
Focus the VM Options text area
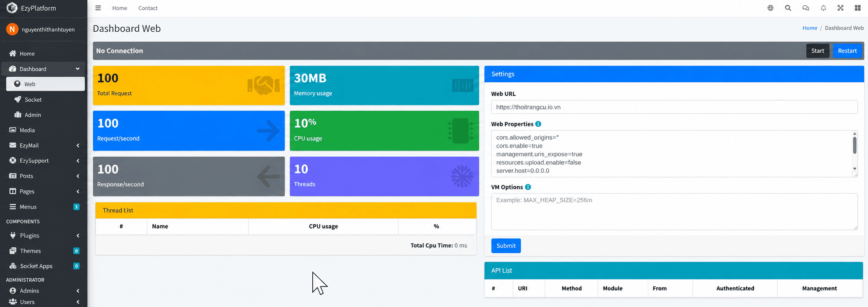coord(674,212)
